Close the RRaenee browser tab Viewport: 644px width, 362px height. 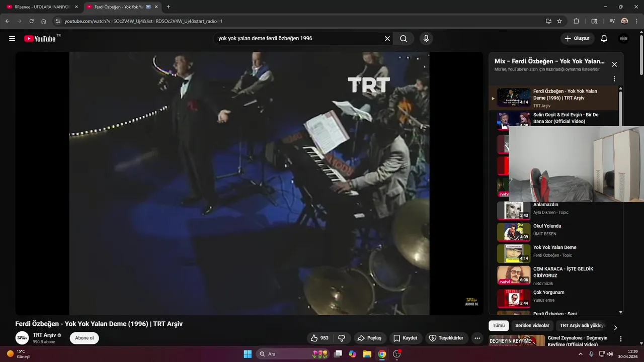(76, 7)
